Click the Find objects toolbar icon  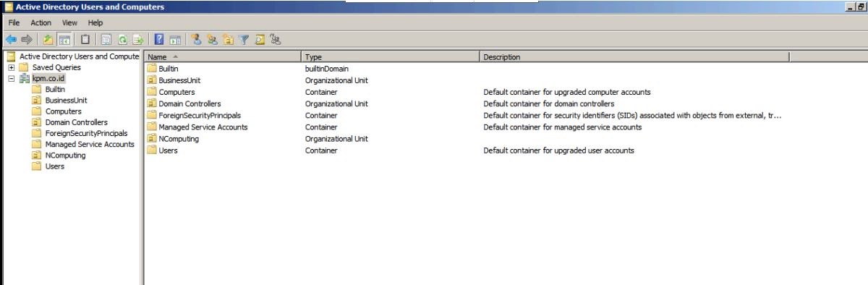pos(259,40)
